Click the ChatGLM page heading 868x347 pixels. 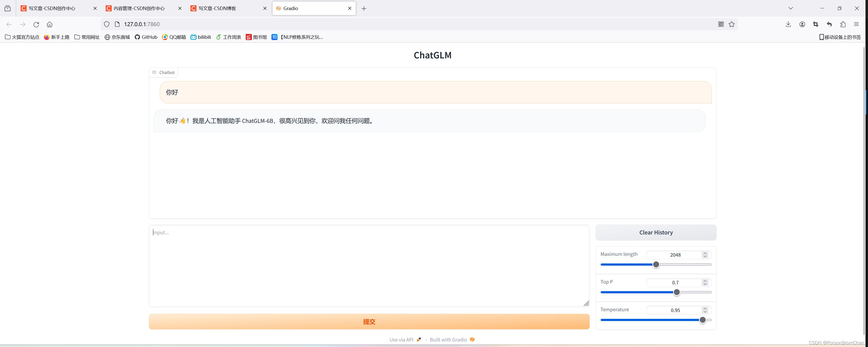click(433, 55)
